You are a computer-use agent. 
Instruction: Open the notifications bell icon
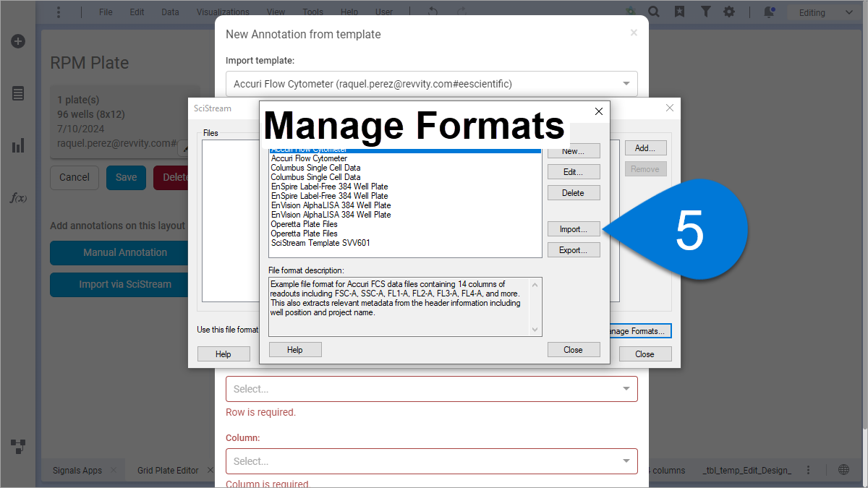[769, 12]
